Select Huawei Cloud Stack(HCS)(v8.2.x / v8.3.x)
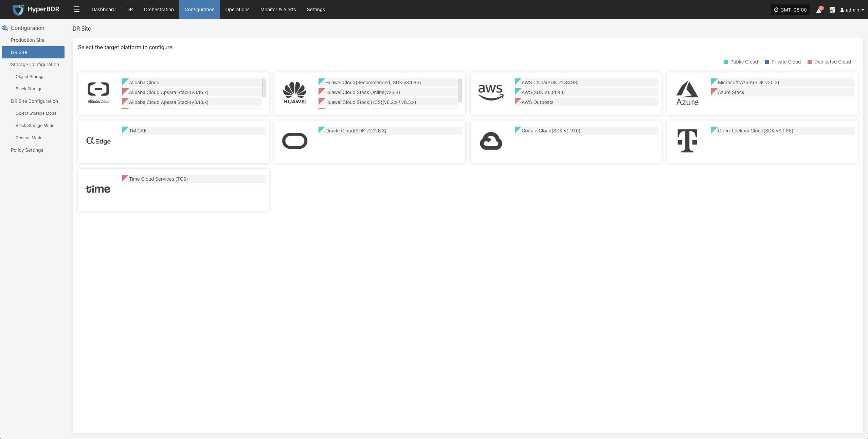The image size is (868, 439). tap(388, 102)
